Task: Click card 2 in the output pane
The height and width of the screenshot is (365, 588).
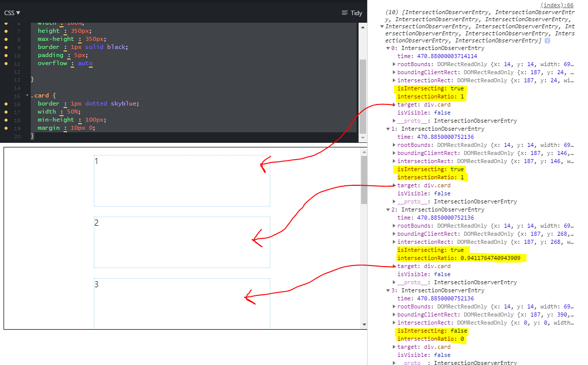Action: click(182, 242)
